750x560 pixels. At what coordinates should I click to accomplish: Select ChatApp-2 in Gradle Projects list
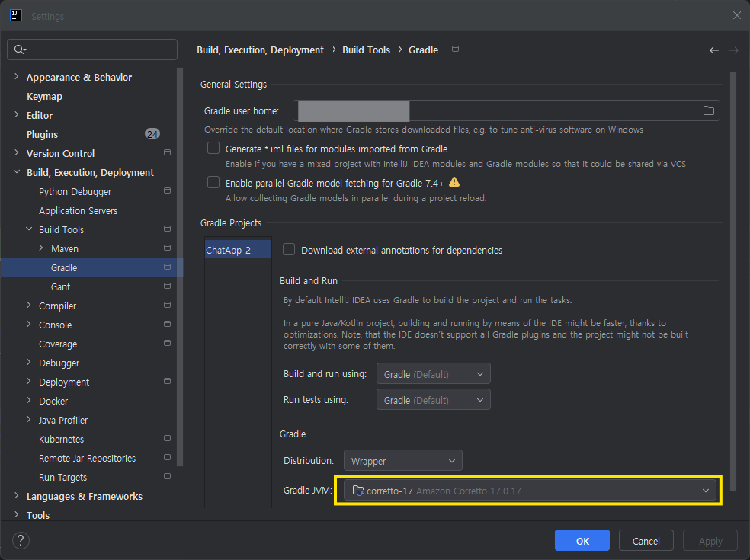point(238,250)
